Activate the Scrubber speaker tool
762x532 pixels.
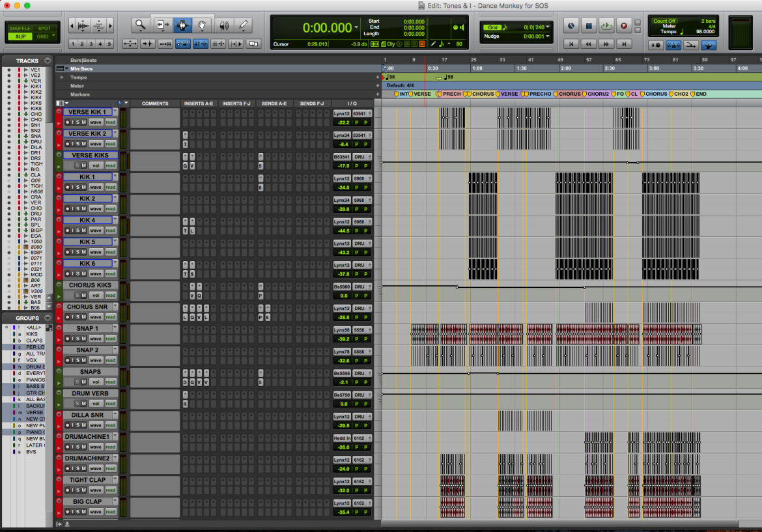tap(224, 25)
